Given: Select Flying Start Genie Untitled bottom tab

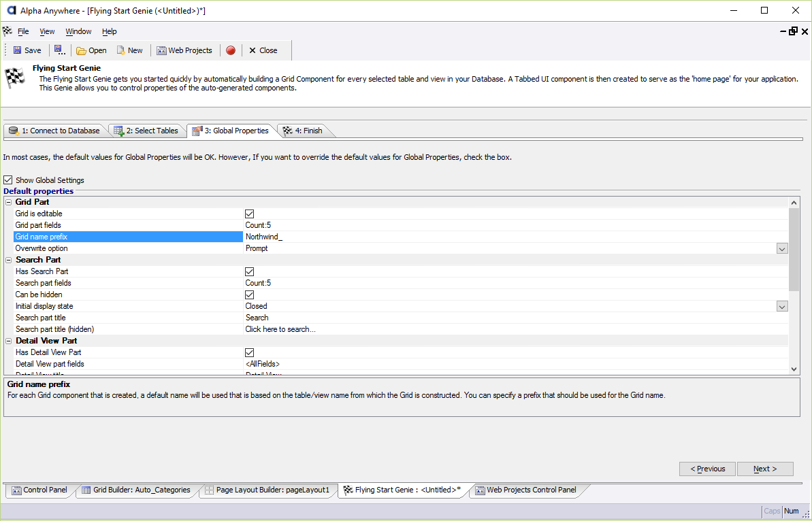Looking at the screenshot, I should 402,490.
